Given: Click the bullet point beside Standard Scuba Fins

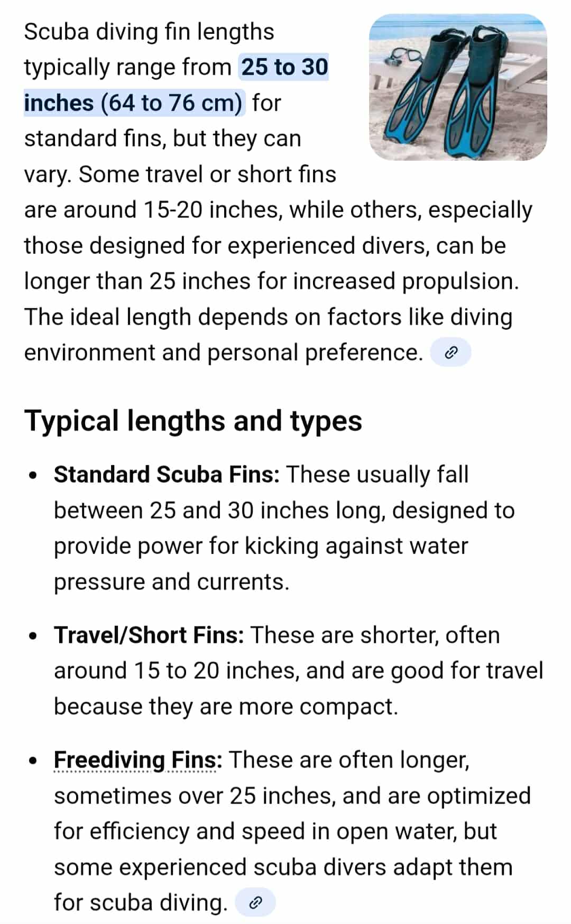Looking at the screenshot, I should [x=33, y=475].
